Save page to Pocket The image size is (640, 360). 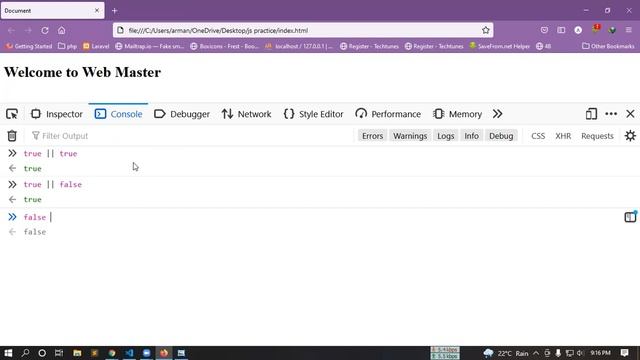click(x=544, y=30)
